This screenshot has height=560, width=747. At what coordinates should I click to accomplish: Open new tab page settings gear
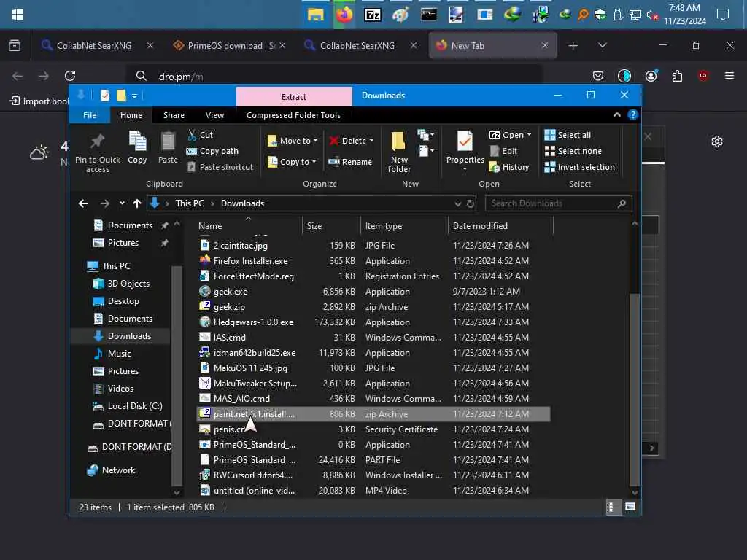click(x=717, y=141)
